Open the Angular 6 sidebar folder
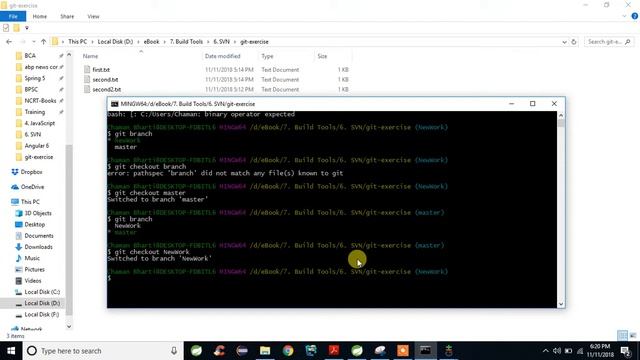Image resolution: width=640 pixels, height=360 pixels. (36, 146)
